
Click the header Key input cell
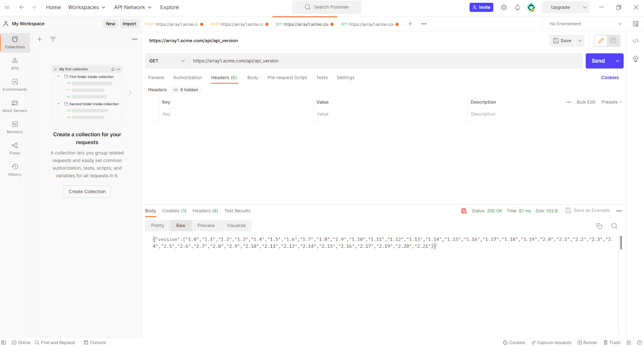coord(236,114)
